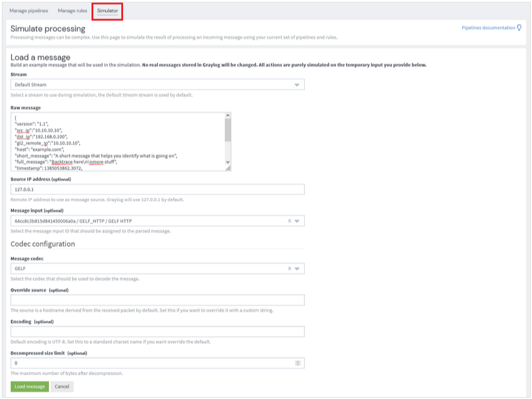Click the lightbulb icon beside Pipelines documentation
Viewport: 532px width, 399px height.
point(519,28)
